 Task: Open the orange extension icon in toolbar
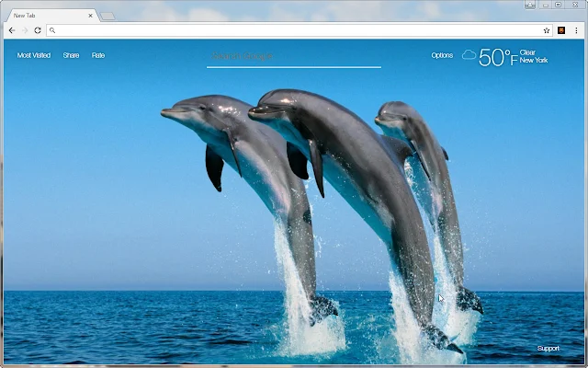pos(561,30)
